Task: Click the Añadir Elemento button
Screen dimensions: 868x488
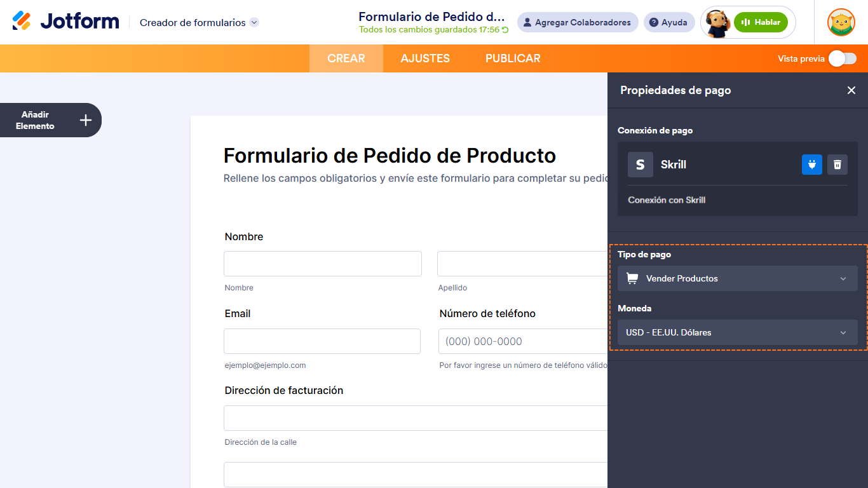Action: pyautogui.click(x=51, y=120)
